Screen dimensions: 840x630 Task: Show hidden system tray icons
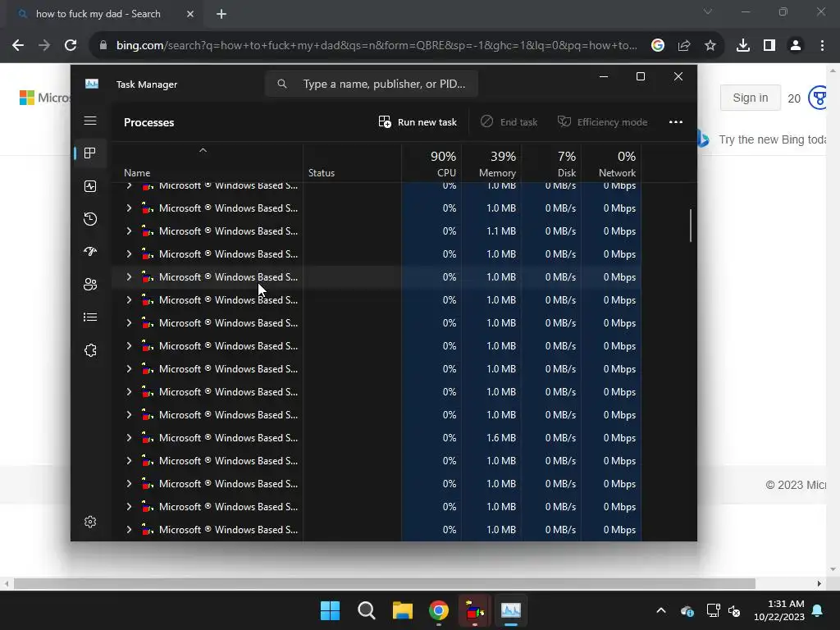(661, 610)
